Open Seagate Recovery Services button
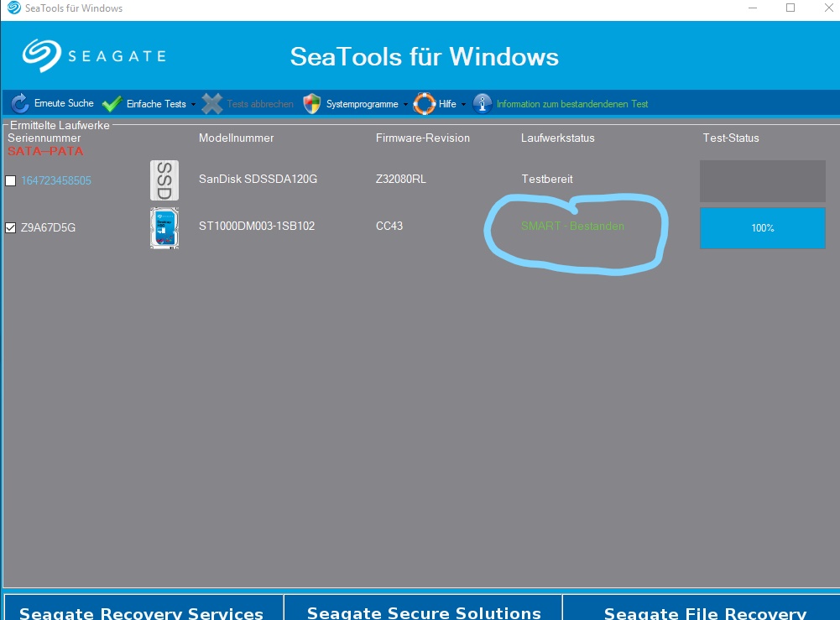The width and height of the screenshot is (840, 620). click(143, 607)
